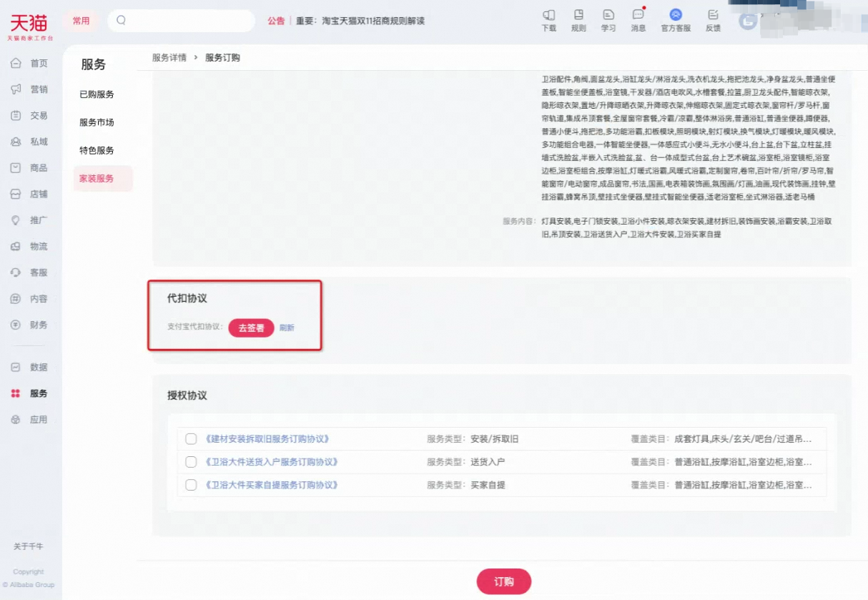Click the 公告 label

pyautogui.click(x=276, y=21)
